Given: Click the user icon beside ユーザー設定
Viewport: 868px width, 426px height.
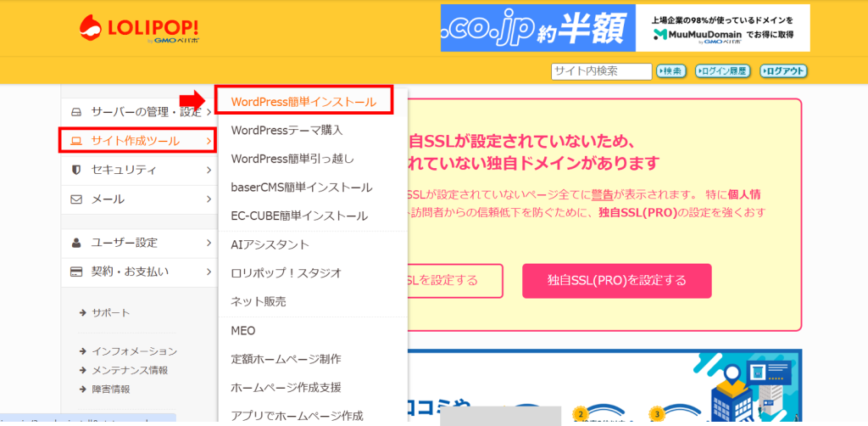Looking at the screenshot, I should click(76, 243).
